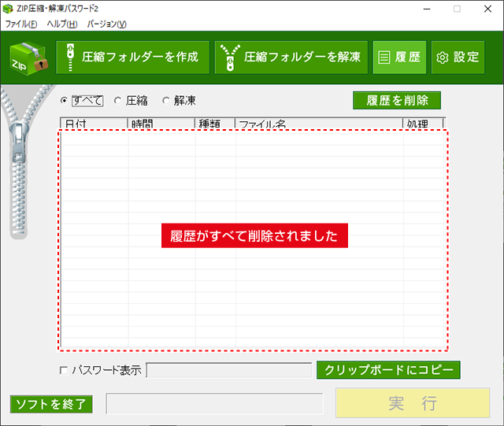Open the ファイル(F) menu

coord(21,24)
